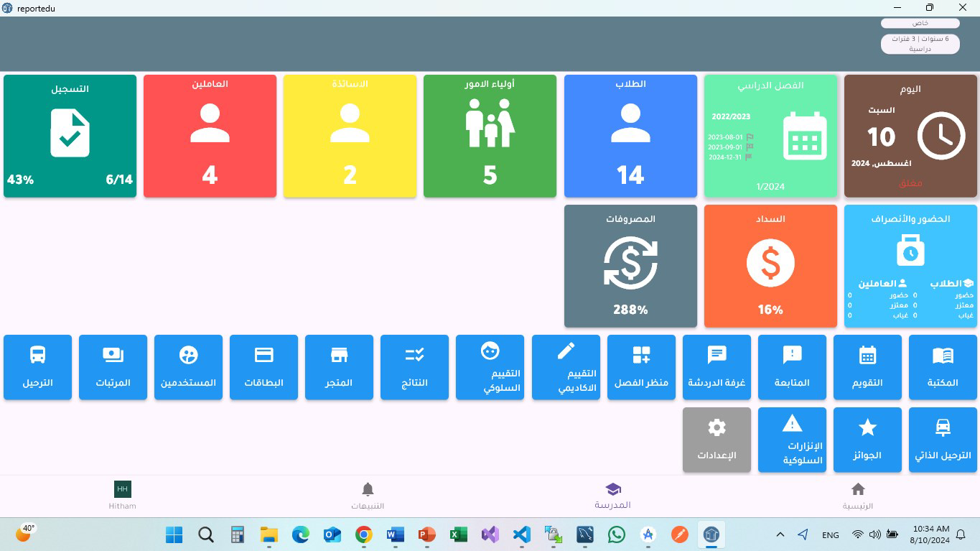
Task: Open the Today (اليوم) clock tile
Action: [910, 136]
